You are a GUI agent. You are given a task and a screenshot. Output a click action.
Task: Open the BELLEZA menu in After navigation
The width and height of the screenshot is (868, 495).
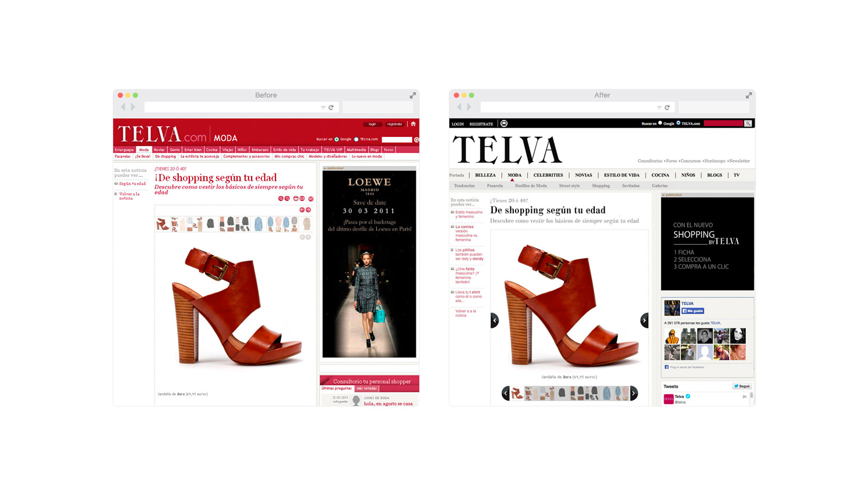point(485,175)
